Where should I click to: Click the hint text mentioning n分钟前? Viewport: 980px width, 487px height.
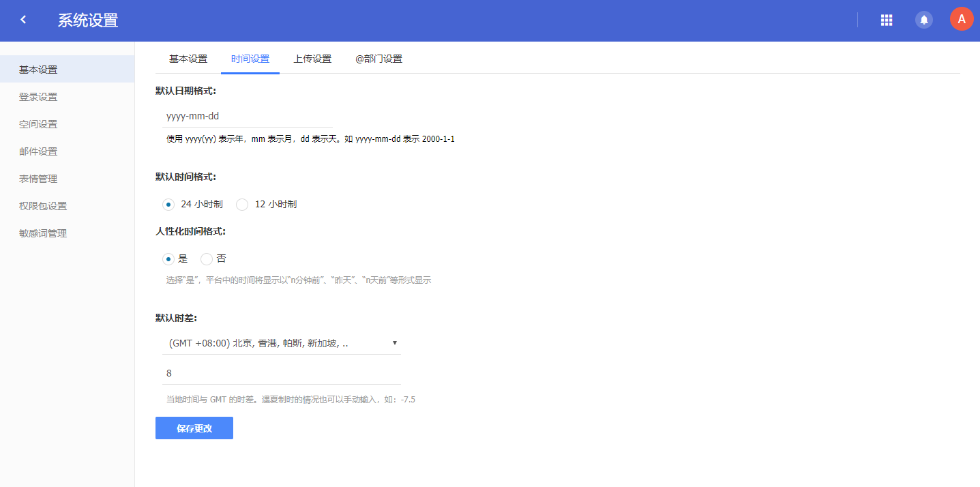299,280
